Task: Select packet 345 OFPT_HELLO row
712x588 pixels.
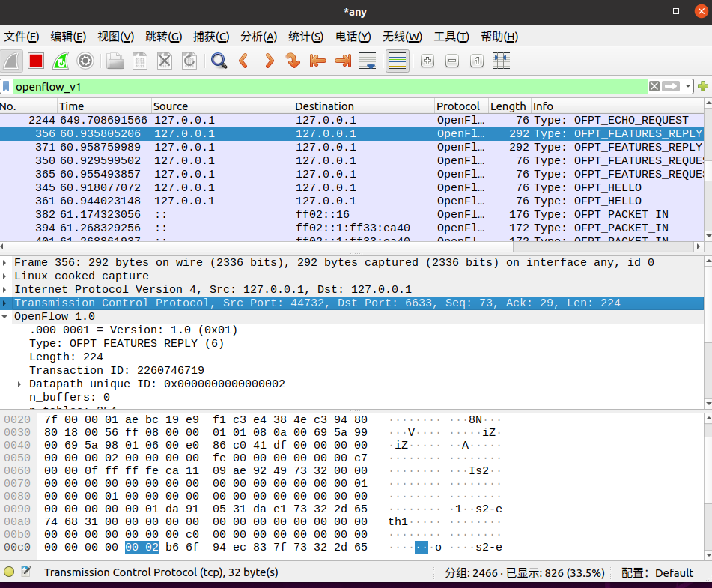Action: pos(352,188)
